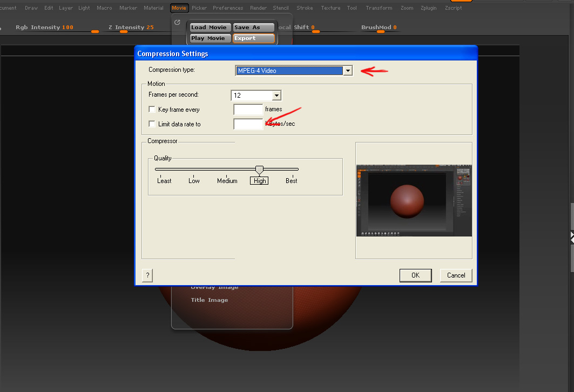Open the Zoom menu
Screen dimensions: 574x392
coord(407,8)
